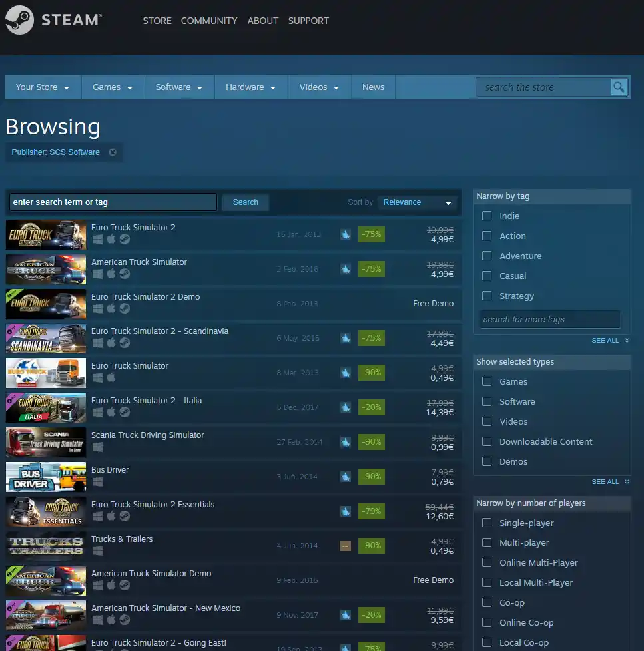Click the Steam logo in the header
The image size is (644, 651).
click(19, 20)
